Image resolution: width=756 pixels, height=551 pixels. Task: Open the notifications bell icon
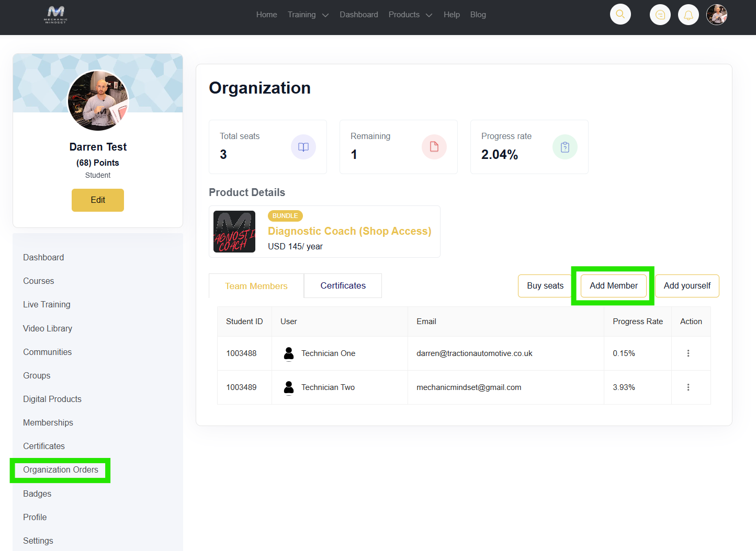[688, 15]
